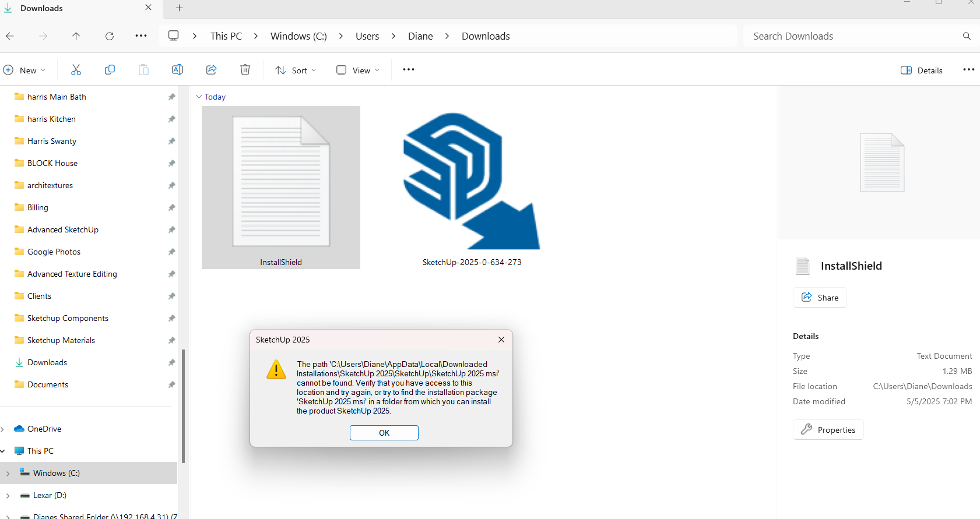The width and height of the screenshot is (980, 519).
Task: Click the pin icon beside Sketchup Materials
Action: (x=171, y=340)
